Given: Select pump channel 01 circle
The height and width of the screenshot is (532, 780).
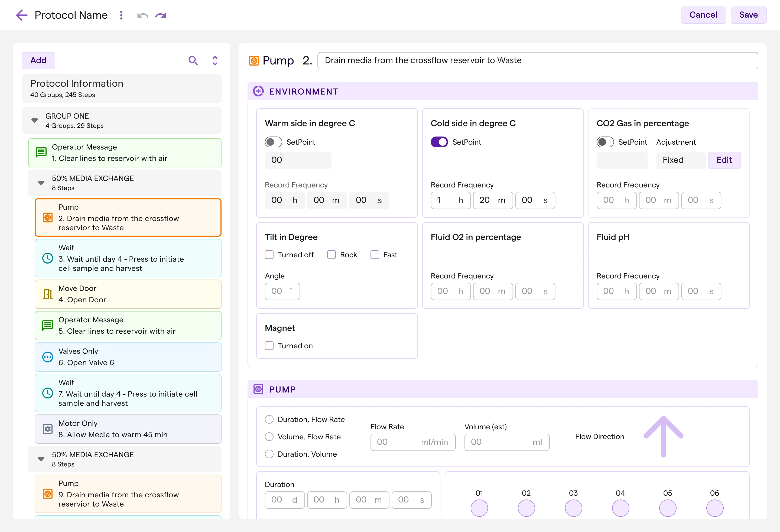Looking at the screenshot, I should click(479, 508).
